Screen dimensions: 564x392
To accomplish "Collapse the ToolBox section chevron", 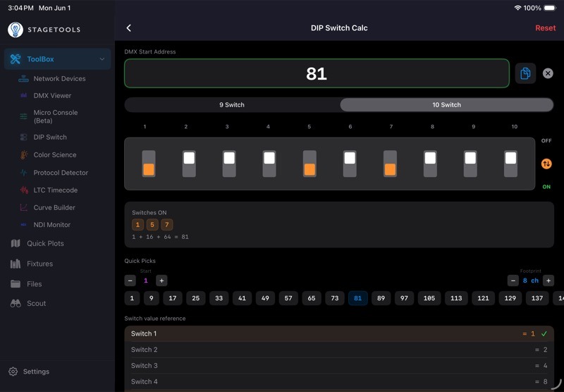I will (x=102, y=59).
